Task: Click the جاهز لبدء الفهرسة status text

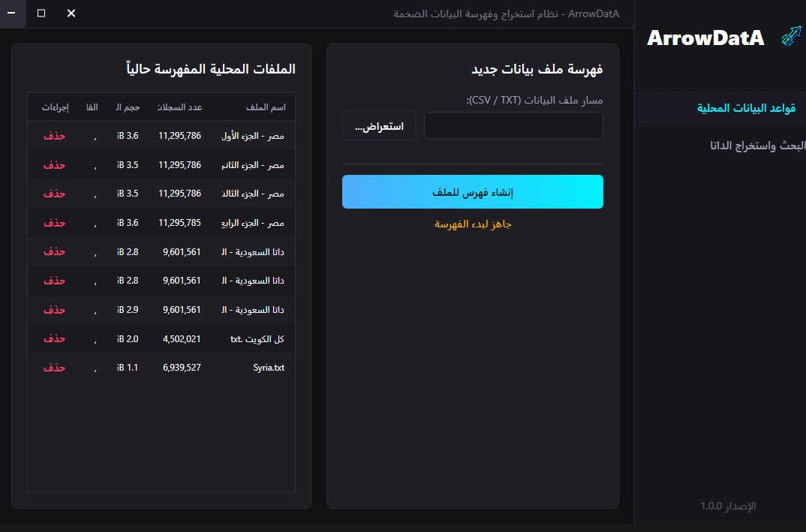Action: [x=473, y=224]
